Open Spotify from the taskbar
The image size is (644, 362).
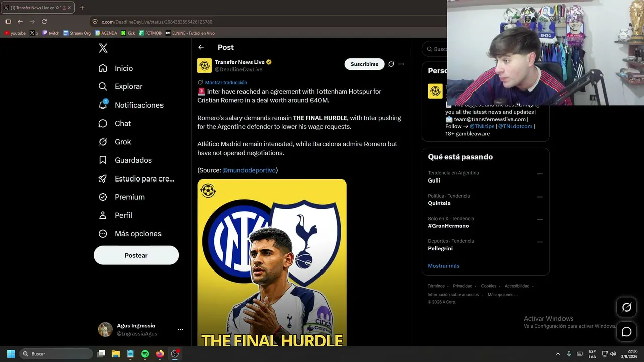click(x=145, y=354)
